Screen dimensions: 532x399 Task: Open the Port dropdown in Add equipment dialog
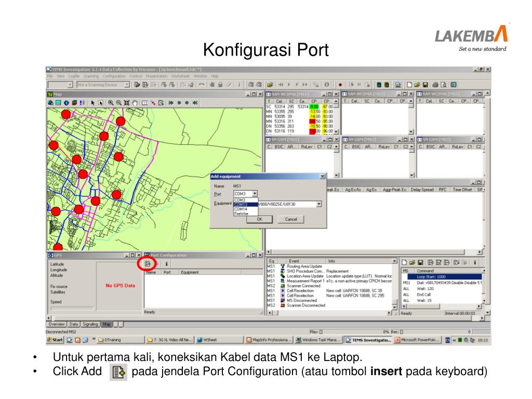click(255, 194)
